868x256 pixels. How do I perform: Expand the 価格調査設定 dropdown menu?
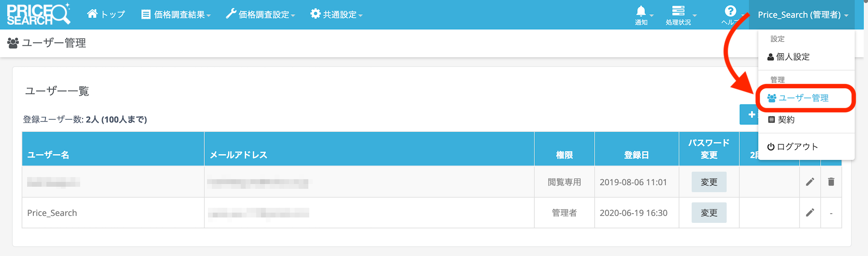(260, 15)
